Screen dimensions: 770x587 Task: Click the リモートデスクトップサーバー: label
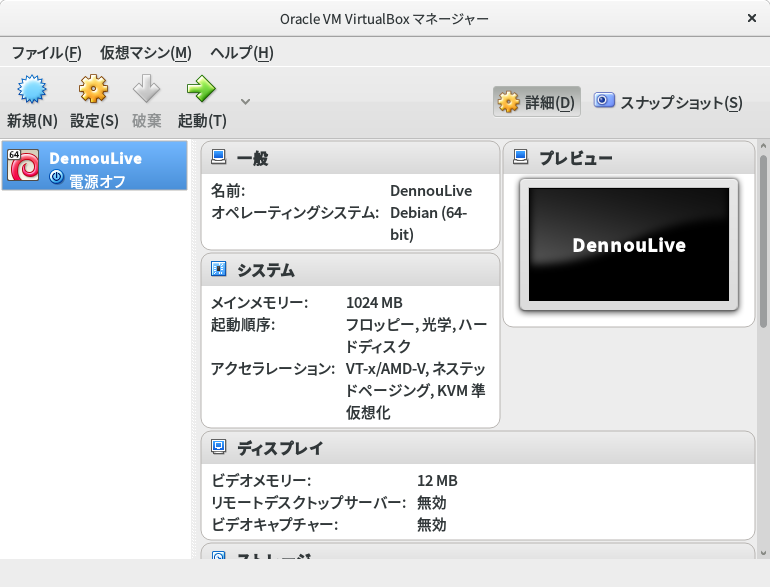click(309, 503)
